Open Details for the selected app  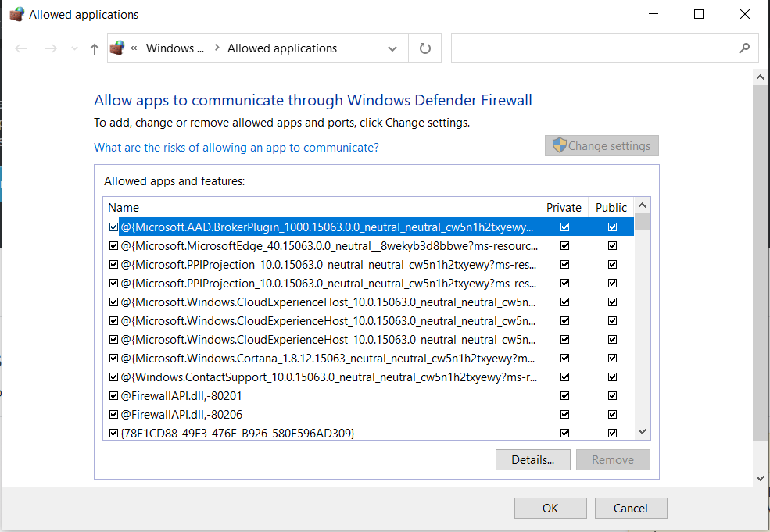coord(533,460)
